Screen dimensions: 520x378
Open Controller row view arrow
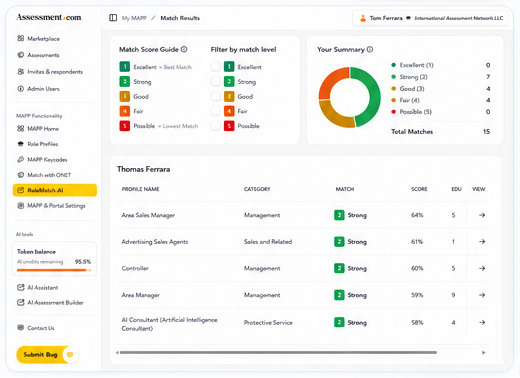pyautogui.click(x=482, y=268)
